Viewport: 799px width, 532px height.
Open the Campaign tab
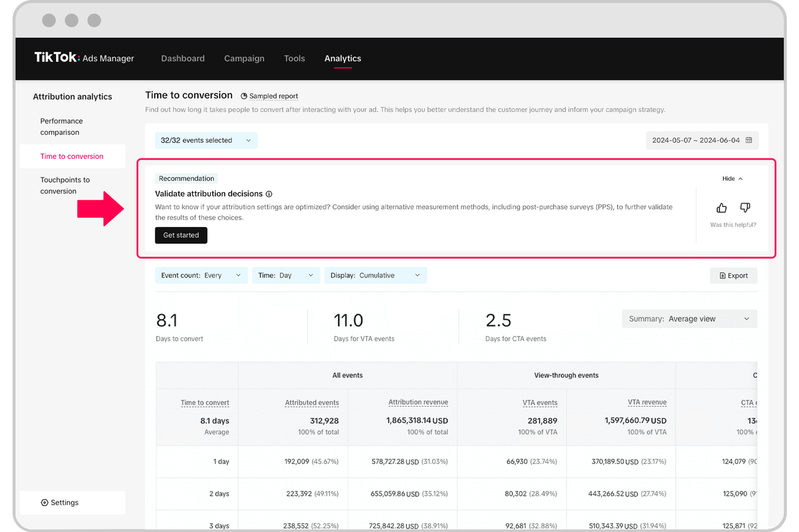click(244, 59)
